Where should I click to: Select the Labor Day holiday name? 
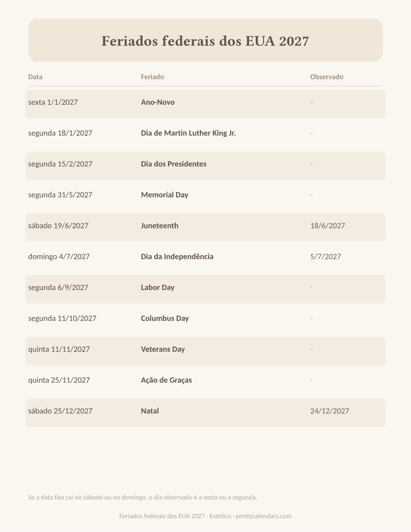pos(158,288)
